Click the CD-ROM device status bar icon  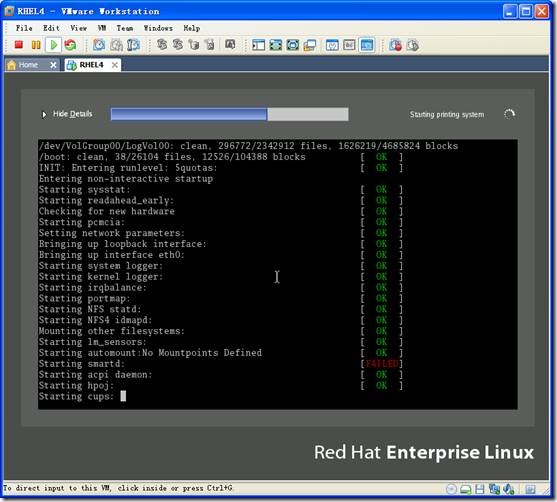pos(451,489)
